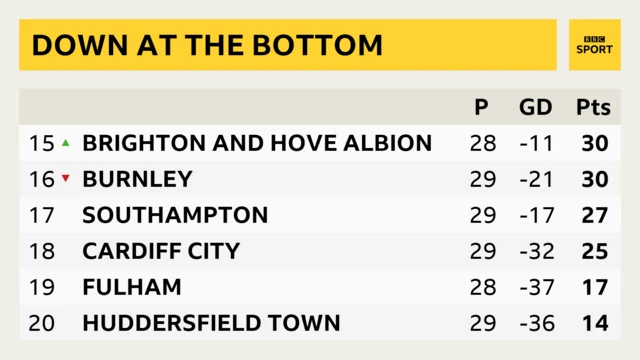This screenshot has width=640, height=360.
Task: Select the Down at the Bottom heading
Action: 207,45
